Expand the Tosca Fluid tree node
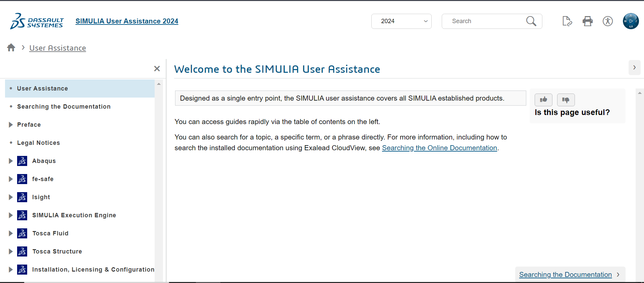This screenshot has width=644, height=283. tap(11, 233)
